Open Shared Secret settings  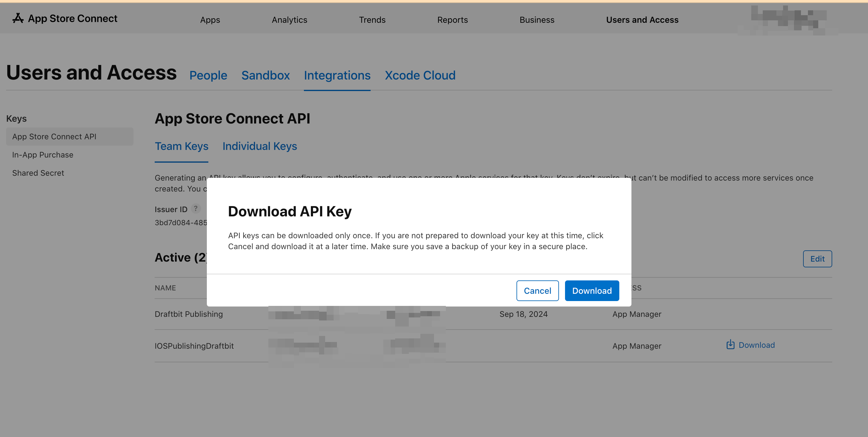click(38, 173)
